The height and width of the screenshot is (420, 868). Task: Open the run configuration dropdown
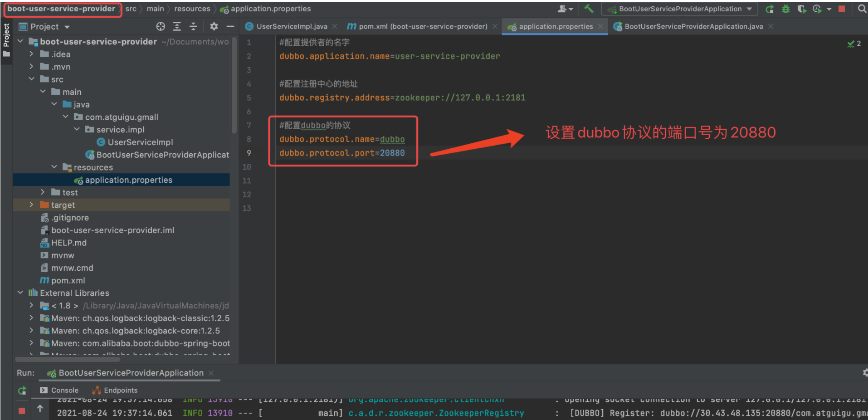[679, 9]
